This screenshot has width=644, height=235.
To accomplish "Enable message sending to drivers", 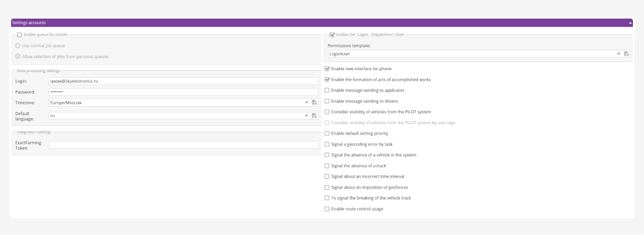I will point(327,101).
